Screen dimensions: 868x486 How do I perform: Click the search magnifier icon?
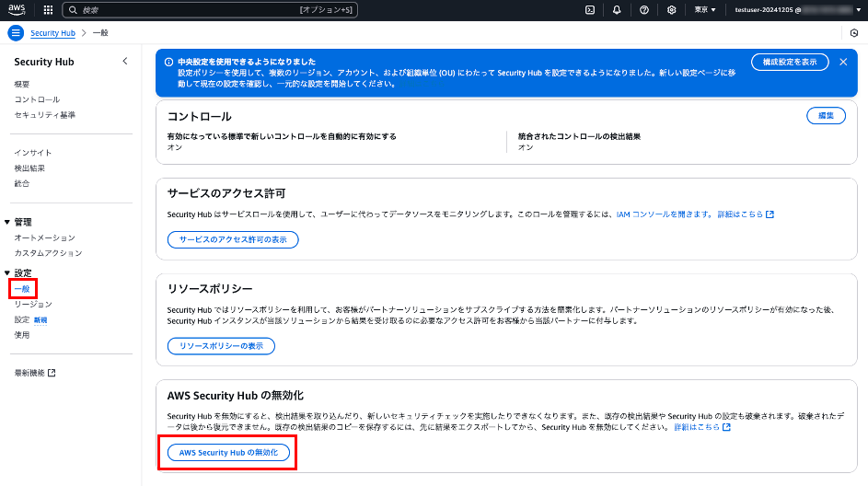point(73,10)
